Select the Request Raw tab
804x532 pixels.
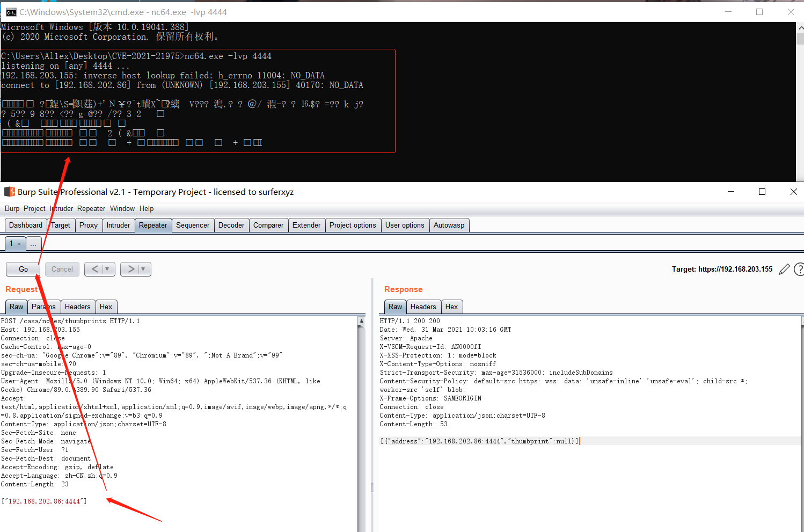pyautogui.click(x=17, y=307)
